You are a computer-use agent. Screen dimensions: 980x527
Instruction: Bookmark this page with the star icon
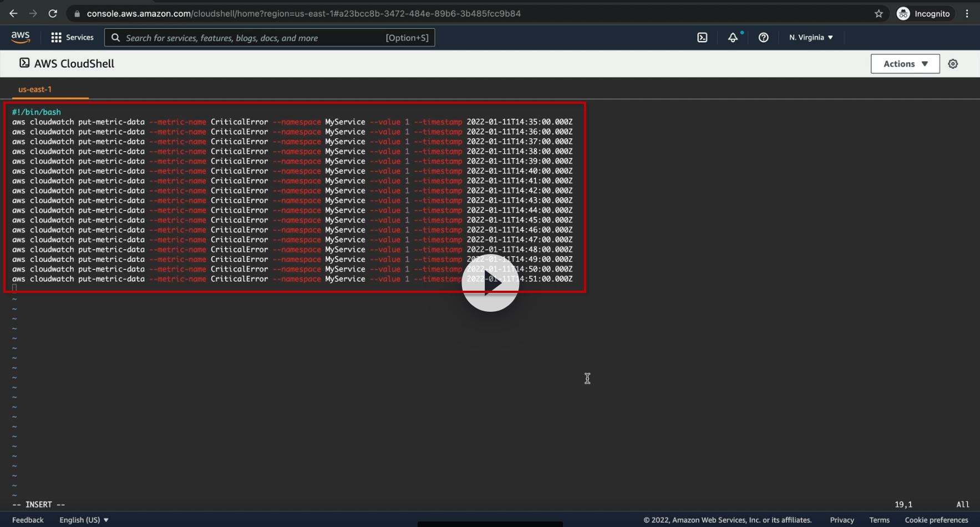(x=879, y=14)
